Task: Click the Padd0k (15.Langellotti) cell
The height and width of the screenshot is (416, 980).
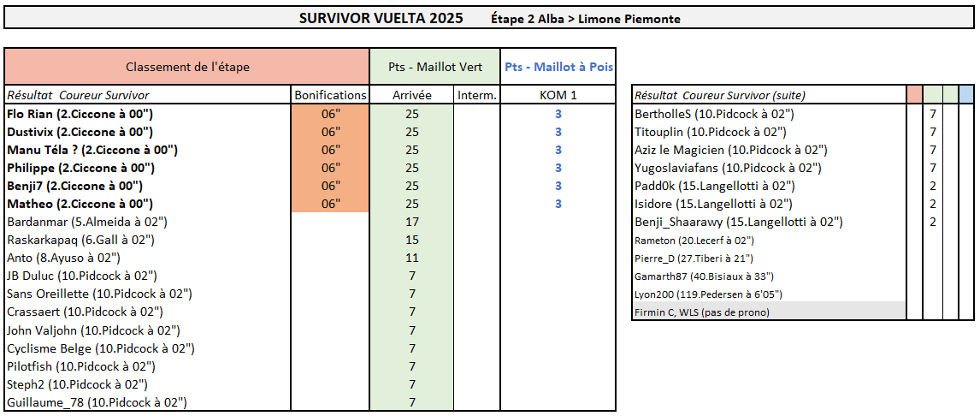Action: 714,186
